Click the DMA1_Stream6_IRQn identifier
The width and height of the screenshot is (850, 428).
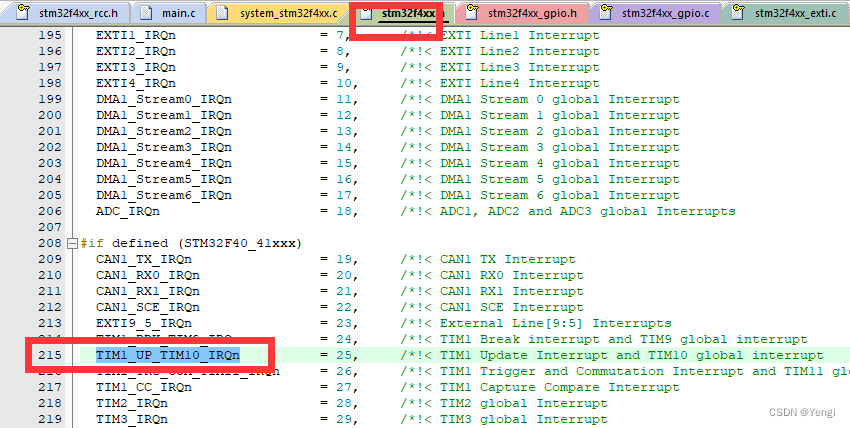pos(164,196)
